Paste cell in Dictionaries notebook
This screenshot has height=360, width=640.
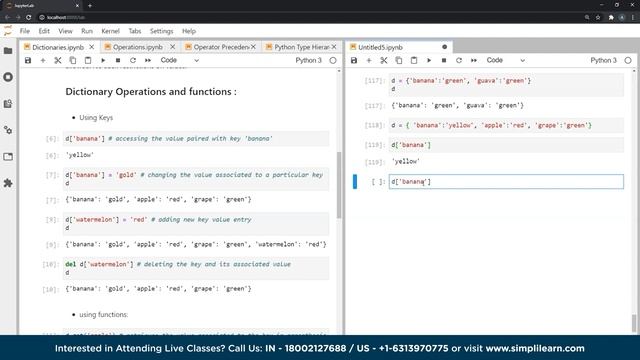coord(88,60)
